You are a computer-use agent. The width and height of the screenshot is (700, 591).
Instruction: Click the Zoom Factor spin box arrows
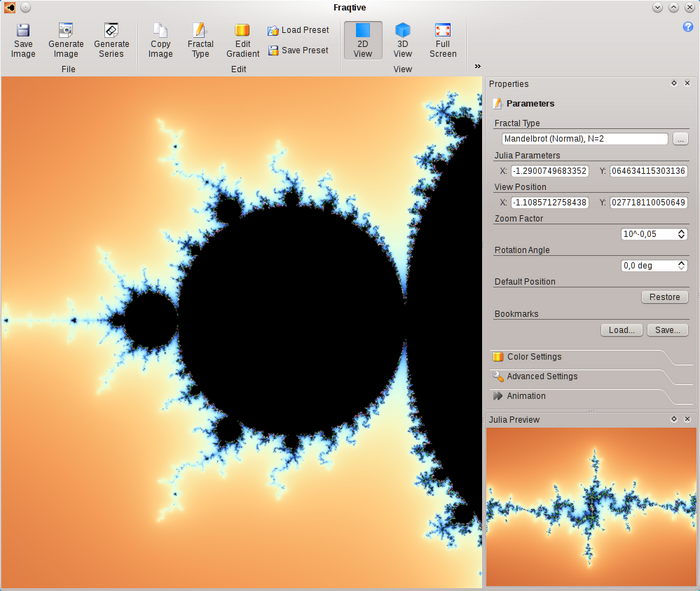pos(682,234)
